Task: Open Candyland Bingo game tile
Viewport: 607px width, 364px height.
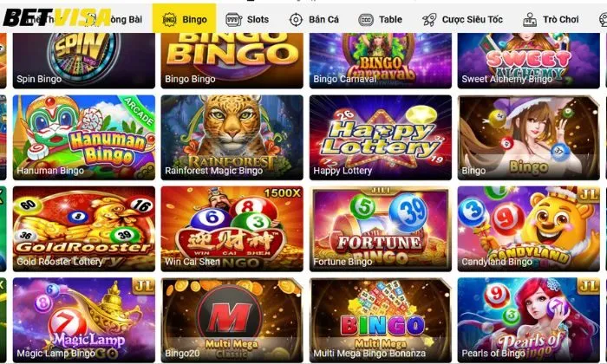Action: point(529,229)
